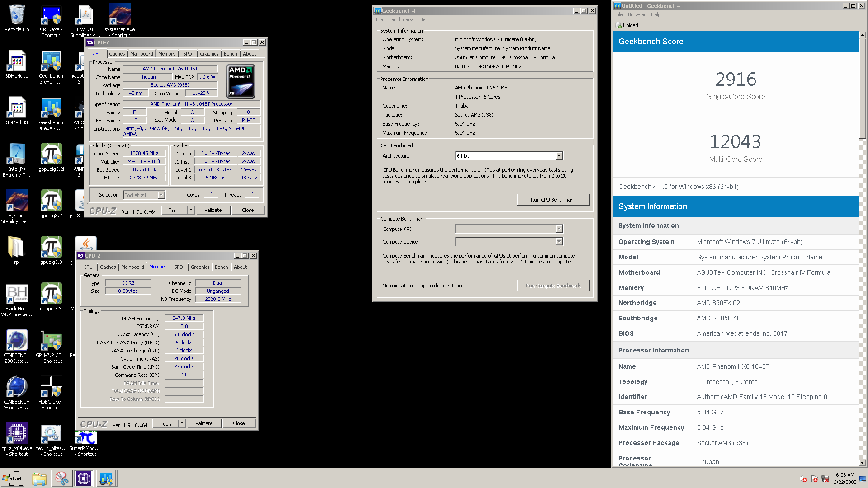This screenshot has height=488, width=868.
Task: Launch the CRU.exe shortcut on desktop
Action: pyautogui.click(x=51, y=21)
